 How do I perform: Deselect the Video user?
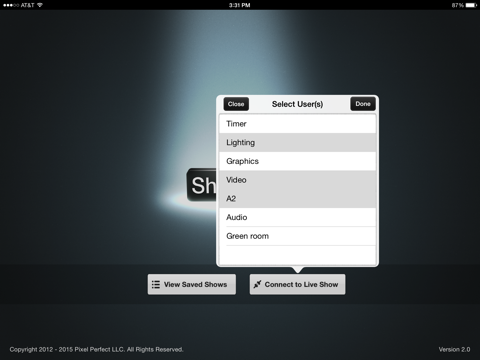[297, 180]
